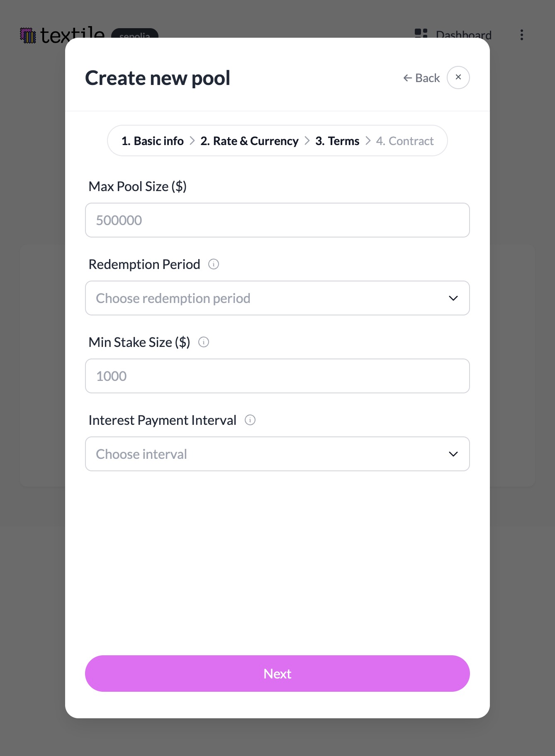Open the Choose redemption period dropdown
Image resolution: width=555 pixels, height=756 pixels.
pyautogui.click(x=277, y=298)
